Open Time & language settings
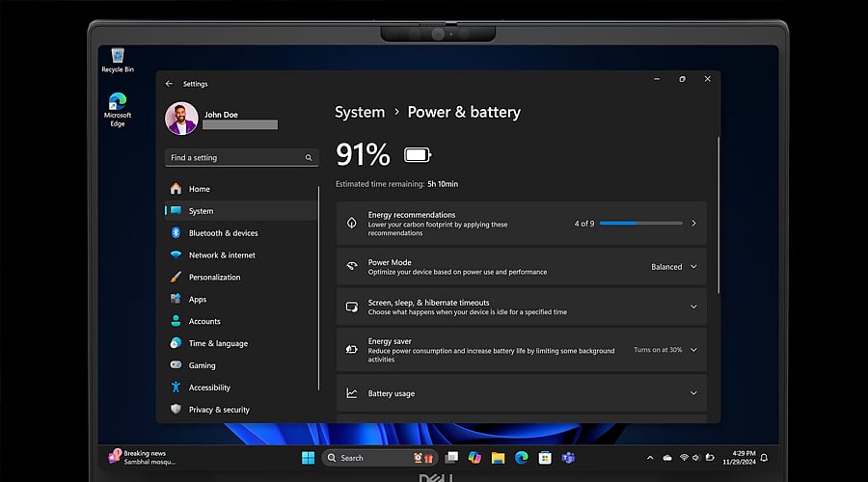 click(218, 343)
